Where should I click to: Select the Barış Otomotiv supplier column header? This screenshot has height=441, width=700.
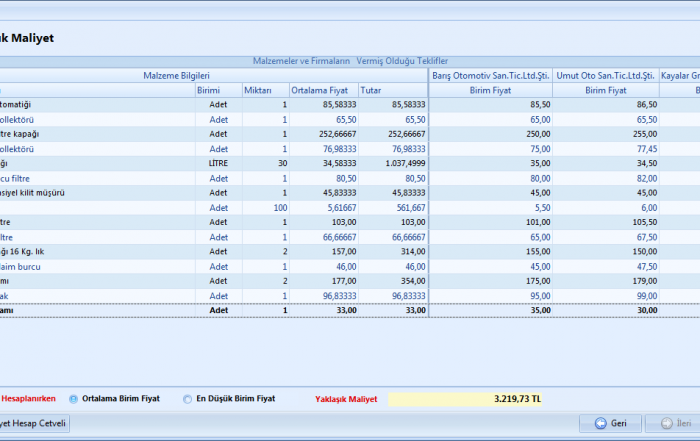pyautogui.click(x=491, y=75)
